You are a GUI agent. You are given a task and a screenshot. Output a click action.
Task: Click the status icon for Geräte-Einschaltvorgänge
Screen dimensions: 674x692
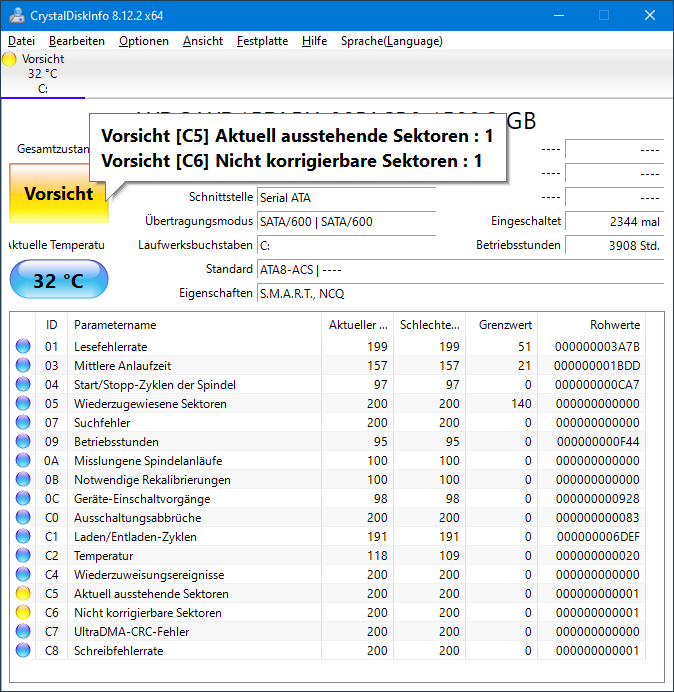23,498
